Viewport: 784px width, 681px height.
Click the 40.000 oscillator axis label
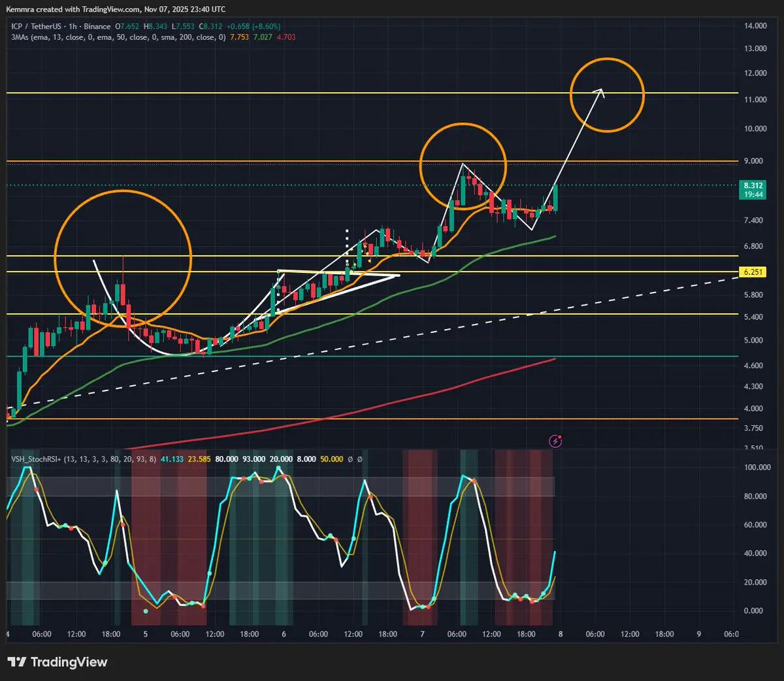pos(755,554)
